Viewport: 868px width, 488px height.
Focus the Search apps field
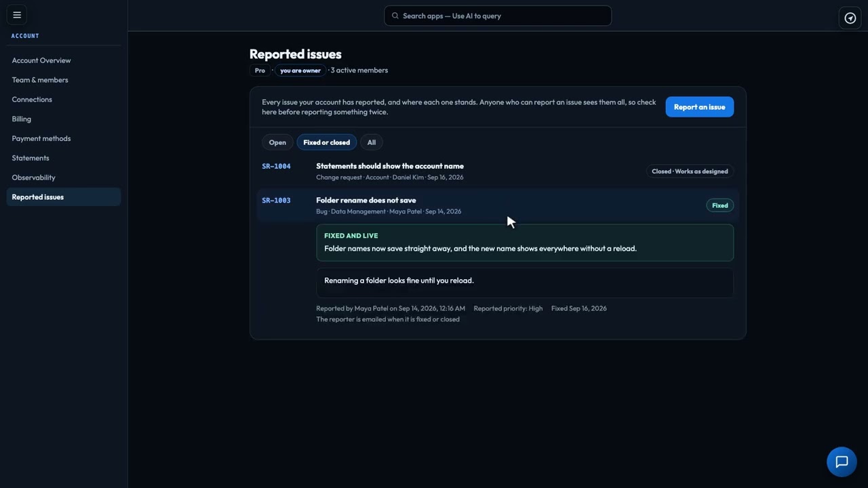click(498, 16)
